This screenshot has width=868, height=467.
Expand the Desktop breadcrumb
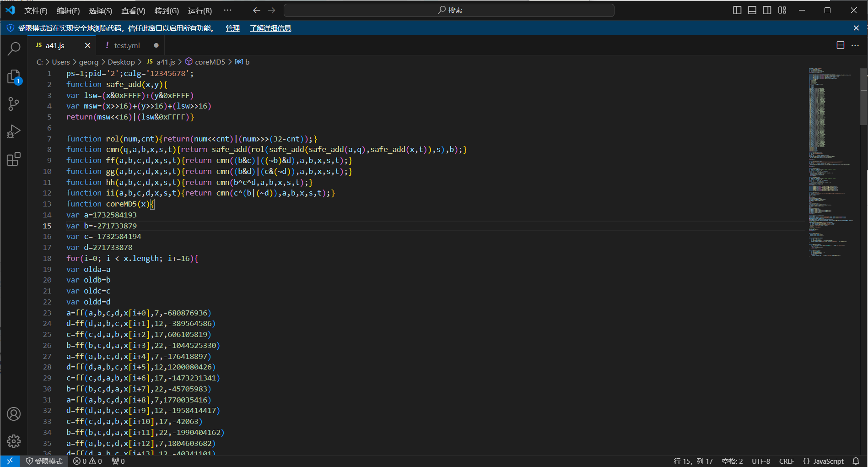tap(121, 62)
